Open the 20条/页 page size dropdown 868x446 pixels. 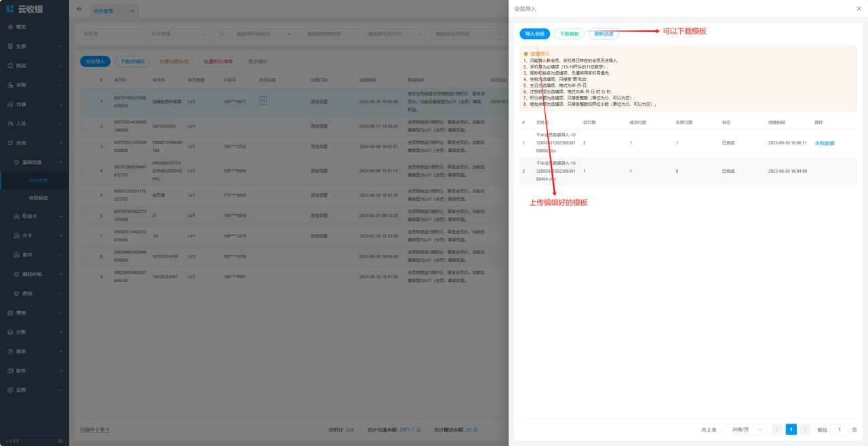pos(744,430)
